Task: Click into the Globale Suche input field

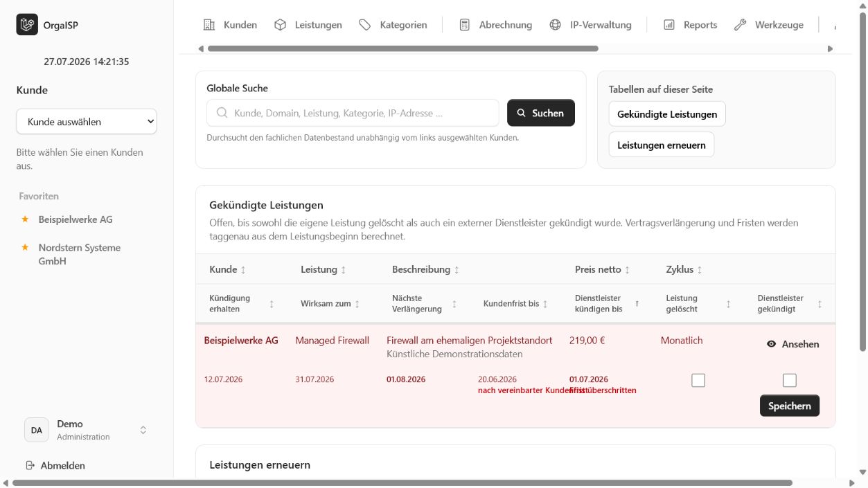Action: [353, 113]
